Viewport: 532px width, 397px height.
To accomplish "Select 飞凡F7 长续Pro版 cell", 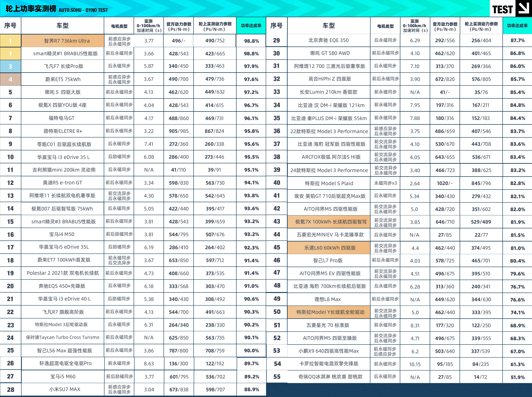I will point(63,66).
